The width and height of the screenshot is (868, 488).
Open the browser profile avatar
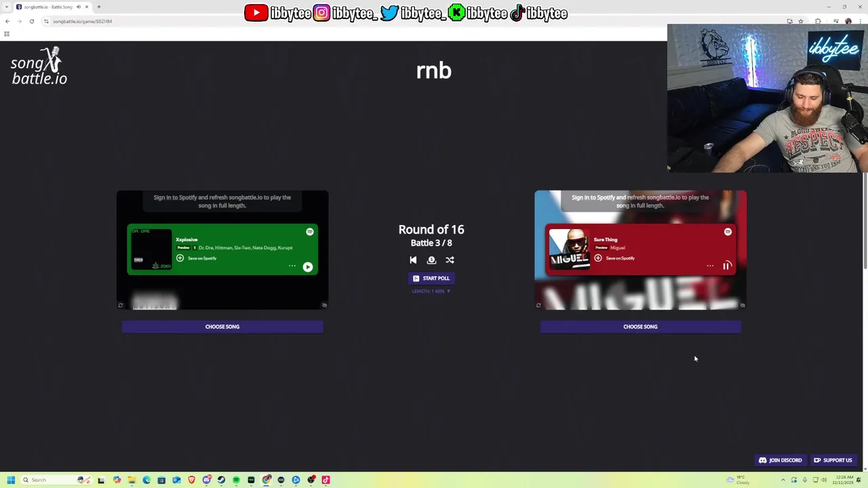tap(848, 21)
